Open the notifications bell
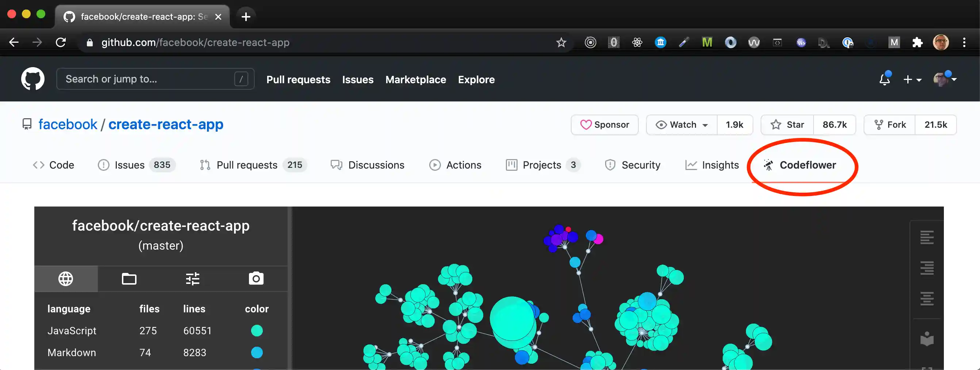This screenshot has width=980, height=370. click(x=884, y=79)
